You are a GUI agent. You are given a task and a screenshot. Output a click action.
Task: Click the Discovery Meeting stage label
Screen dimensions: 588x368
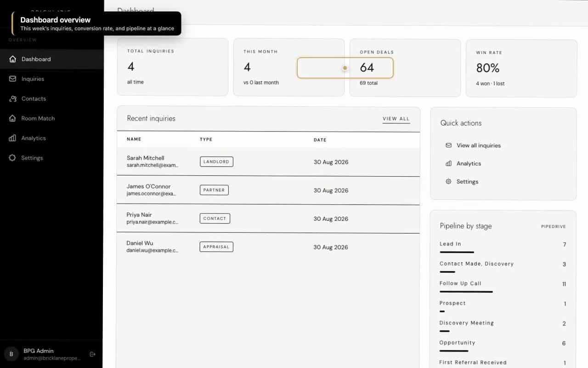[466, 323]
